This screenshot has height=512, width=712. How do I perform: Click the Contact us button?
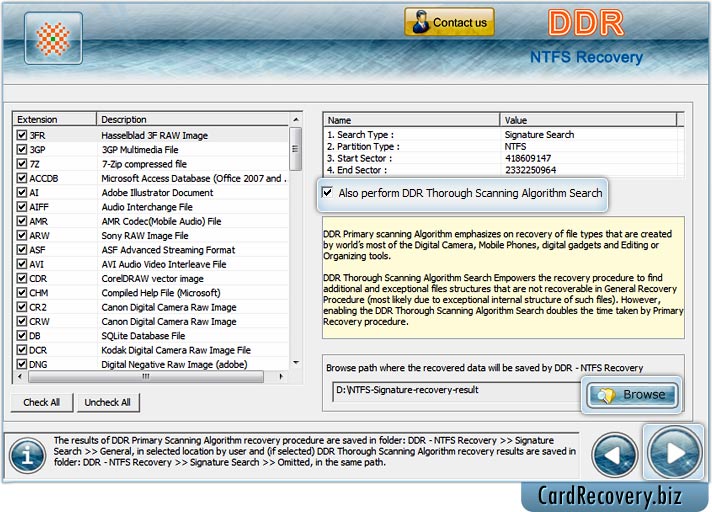tap(449, 22)
